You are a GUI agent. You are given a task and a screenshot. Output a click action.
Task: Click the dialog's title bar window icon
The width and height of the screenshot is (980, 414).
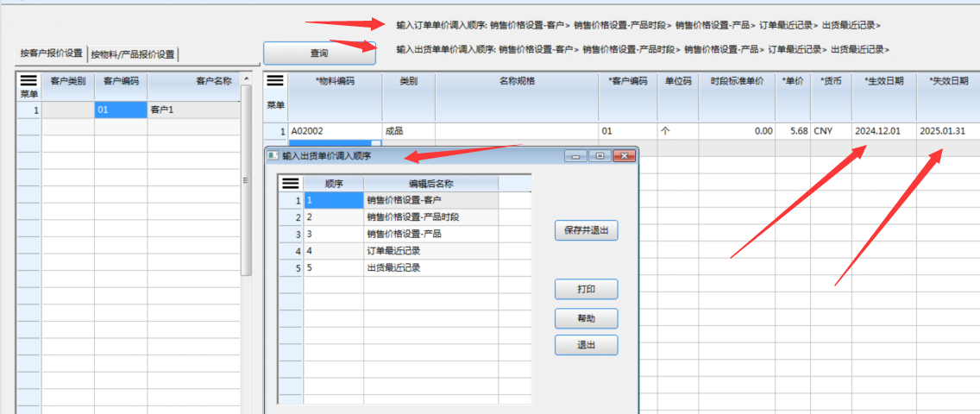point(273,156)
